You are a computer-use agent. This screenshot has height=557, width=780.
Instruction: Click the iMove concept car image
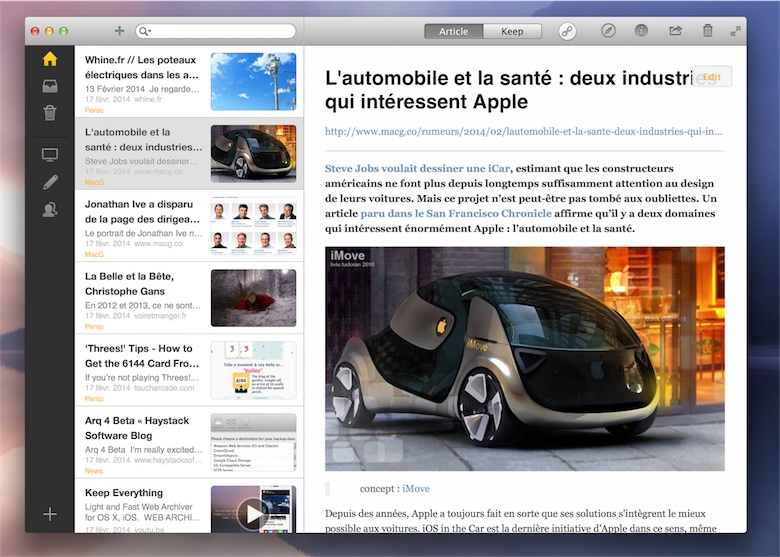pyautogui.click(x=525, y=359)
